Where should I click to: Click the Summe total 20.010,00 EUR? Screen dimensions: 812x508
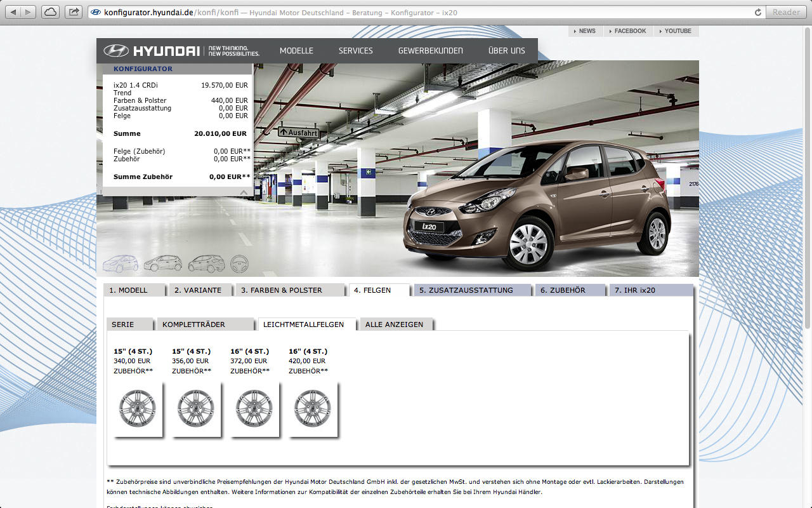(221, 134)
